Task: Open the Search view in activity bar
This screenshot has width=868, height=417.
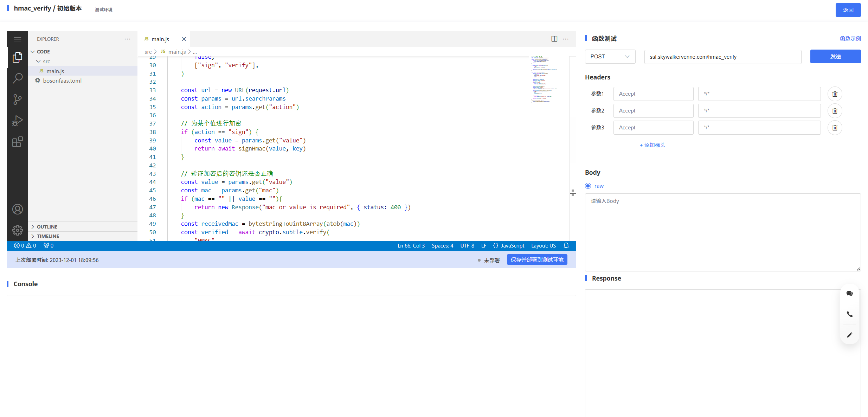Action: [x=17, y=78]
